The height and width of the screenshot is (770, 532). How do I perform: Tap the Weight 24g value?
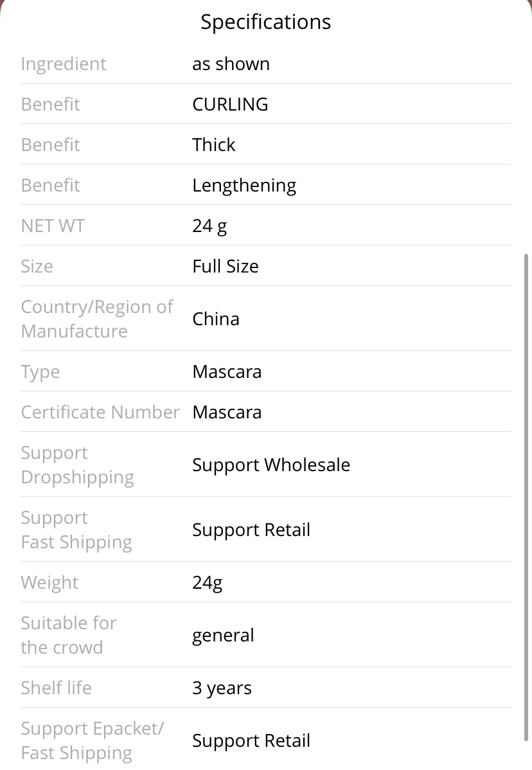point(207,583)
